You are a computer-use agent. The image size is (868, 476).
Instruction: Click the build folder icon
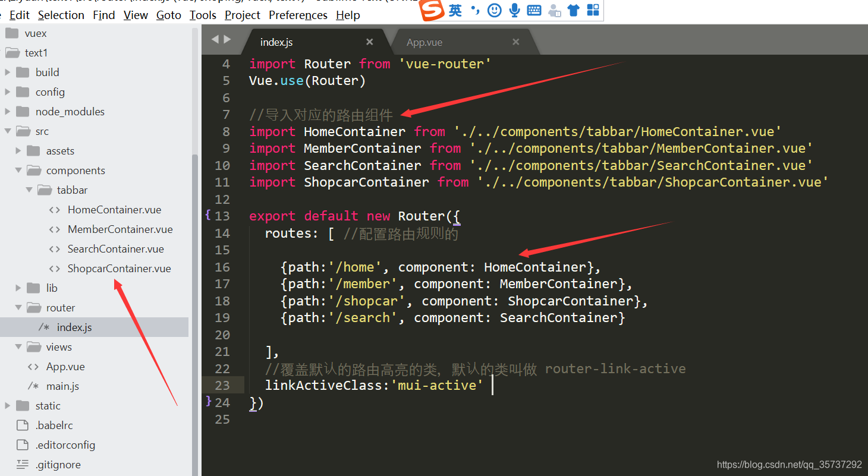point(23,72)
